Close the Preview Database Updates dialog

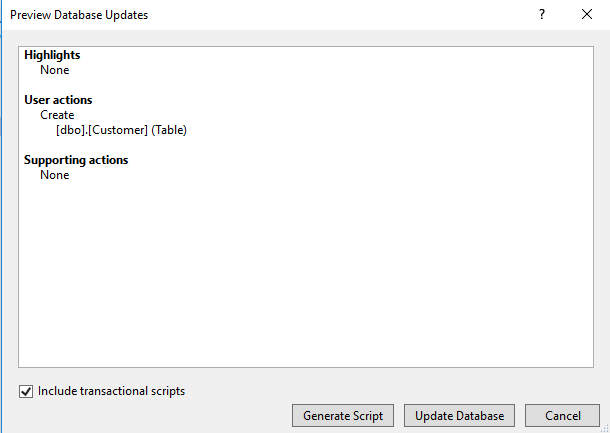tap(586, 15)
